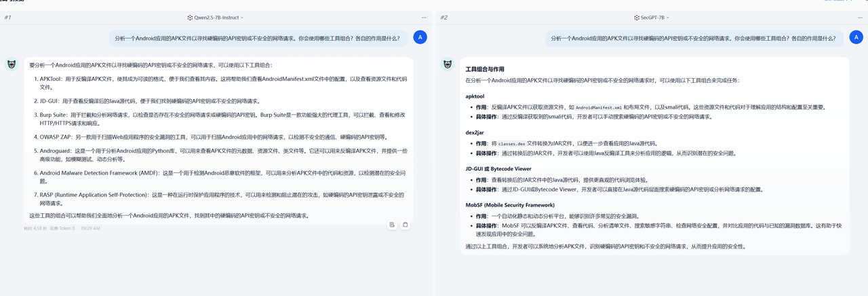Expand the Qwen2.5-7B-Instruct model dropdown

215,17
